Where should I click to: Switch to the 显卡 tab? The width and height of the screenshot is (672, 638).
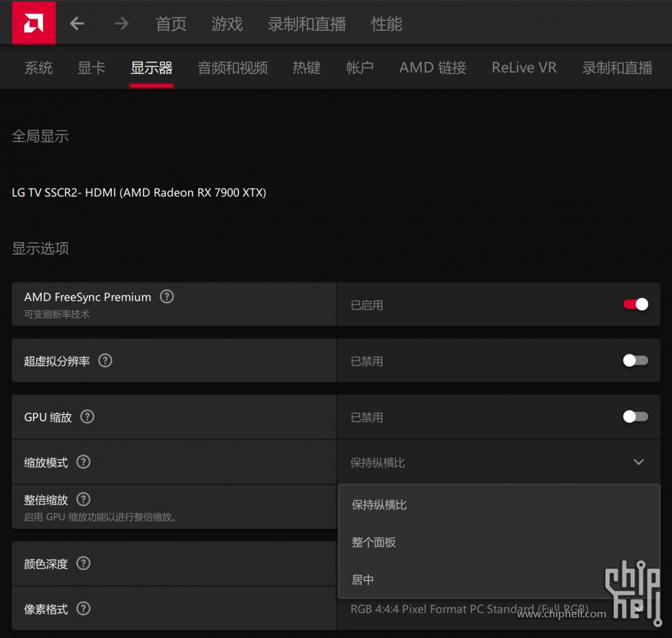[91, 68]
